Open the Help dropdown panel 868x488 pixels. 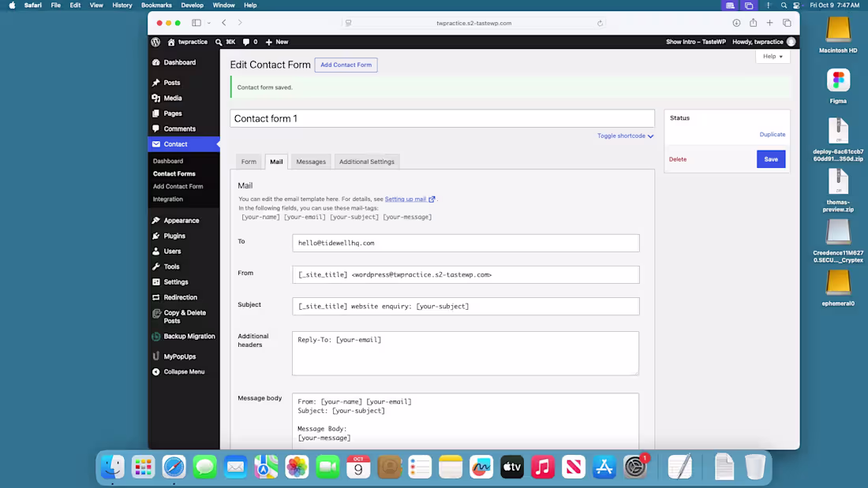pyautogui.click(x=773, y=57)
